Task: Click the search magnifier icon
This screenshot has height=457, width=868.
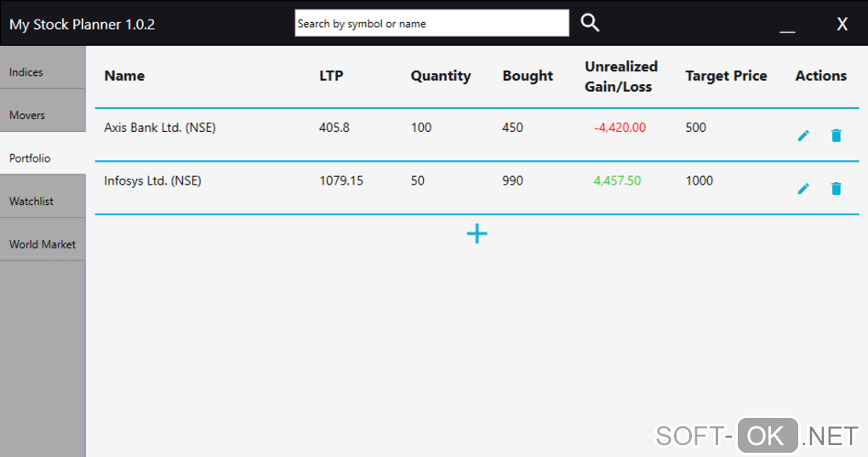Action: [590, 23]
